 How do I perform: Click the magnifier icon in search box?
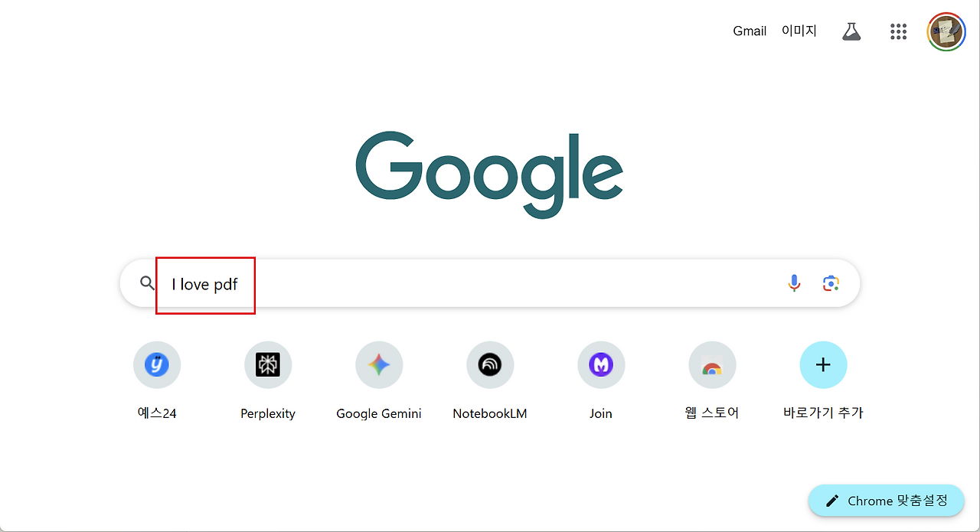tap(148, 283)
